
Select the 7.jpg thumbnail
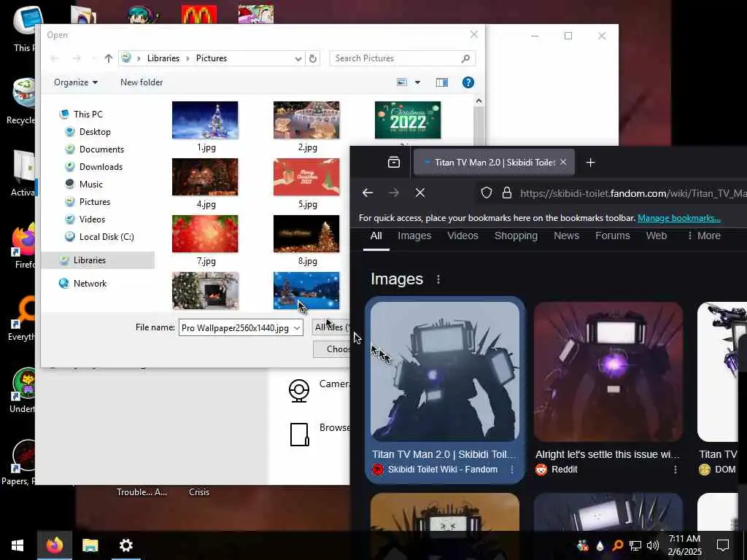point(205,234)
